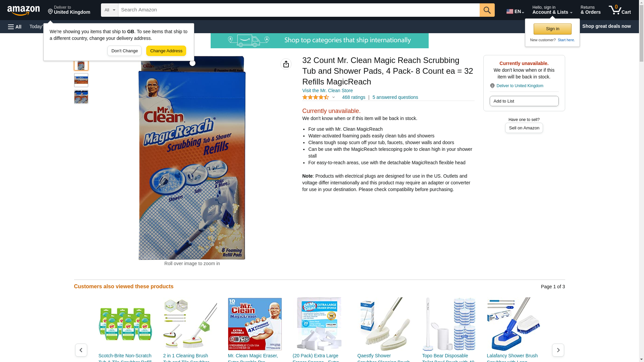Go to next carousel page arrow

coord(558,350)
